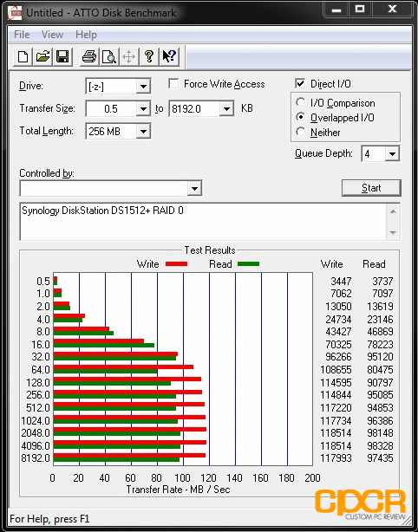Save results with the floppy disk icon
The width and height of the screenshot is (418, 532).
(62, 56)
